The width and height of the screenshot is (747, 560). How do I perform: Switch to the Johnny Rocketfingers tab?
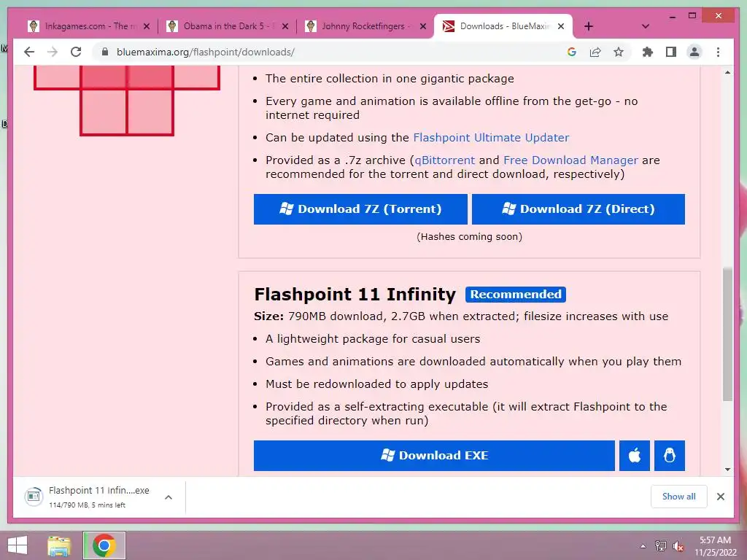[365, 26]
